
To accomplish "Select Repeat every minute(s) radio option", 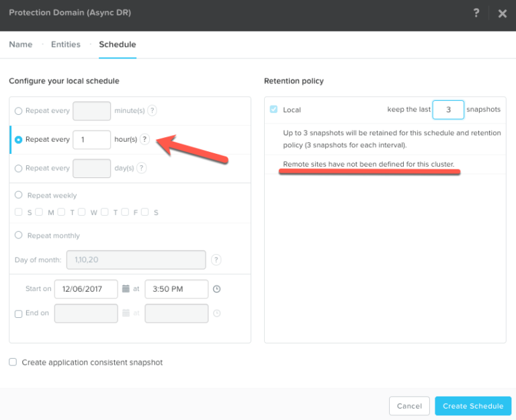I will click(18, 111).
